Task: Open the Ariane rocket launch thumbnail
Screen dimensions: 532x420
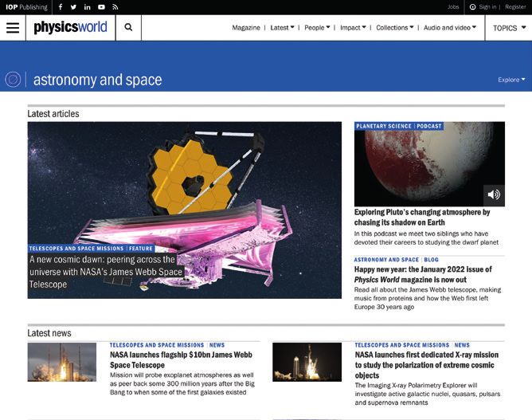Action: [x=62, y=362]
